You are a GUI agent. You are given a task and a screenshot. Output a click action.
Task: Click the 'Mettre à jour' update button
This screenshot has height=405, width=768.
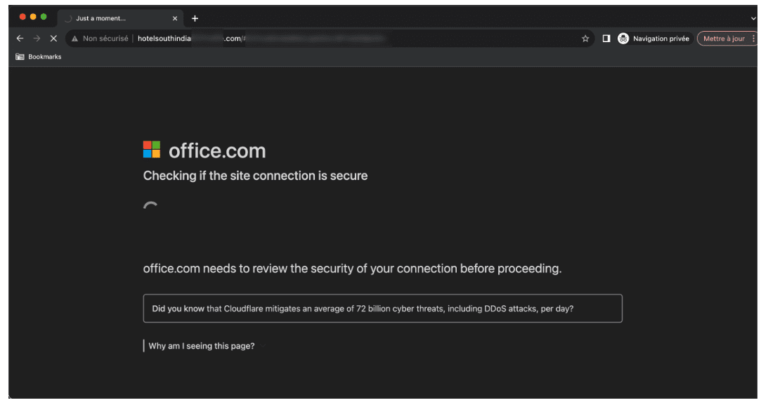click(723, 39)
